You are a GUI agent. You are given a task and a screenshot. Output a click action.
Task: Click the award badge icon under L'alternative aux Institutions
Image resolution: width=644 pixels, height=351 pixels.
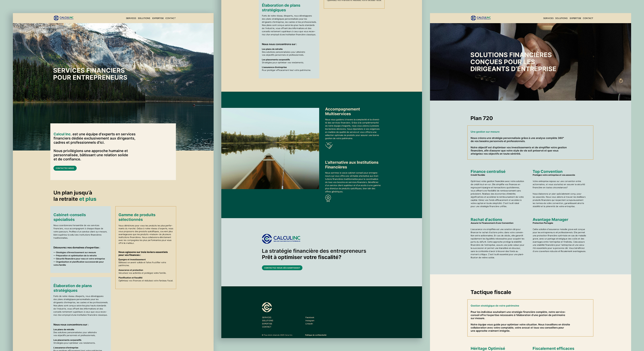pyautogui.click(x=328, y=198)
